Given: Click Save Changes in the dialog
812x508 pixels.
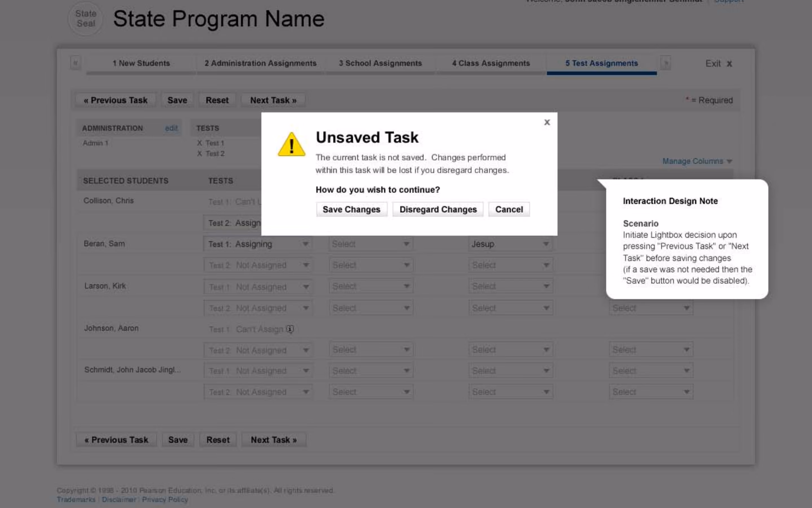Looking at the screenshot, I should click(351, 209).
